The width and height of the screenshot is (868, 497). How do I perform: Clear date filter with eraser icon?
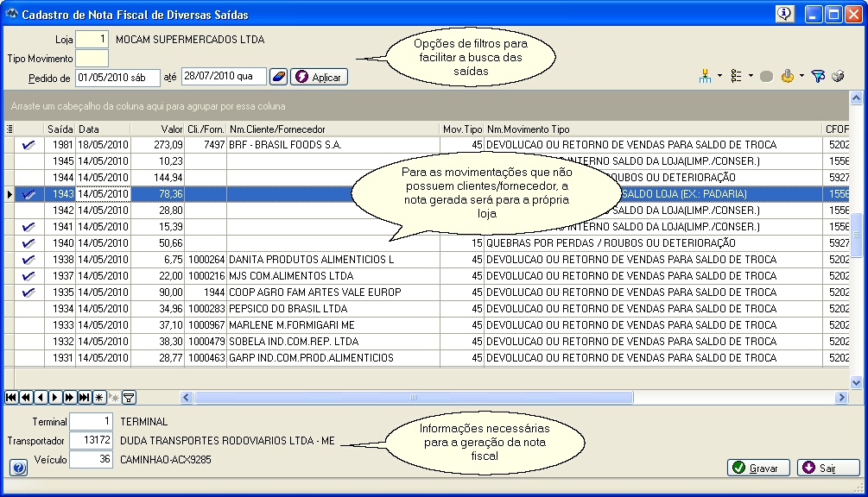tap(278, 77)
